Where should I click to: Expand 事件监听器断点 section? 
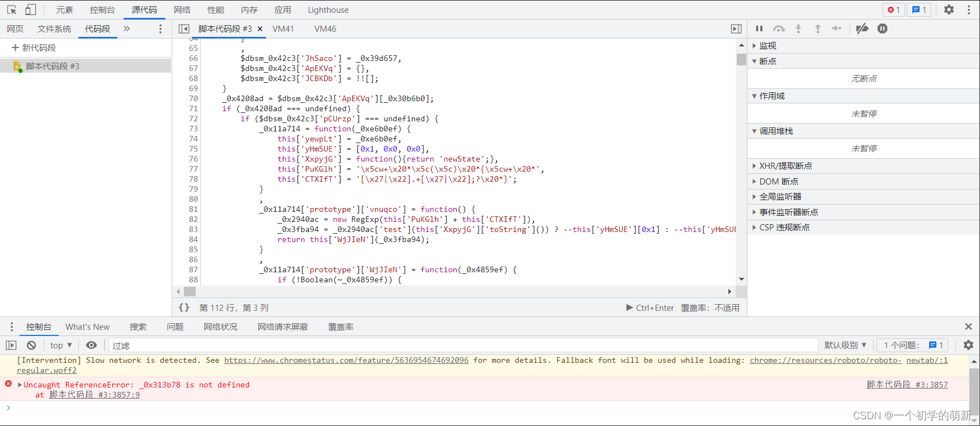coord(863,212)
